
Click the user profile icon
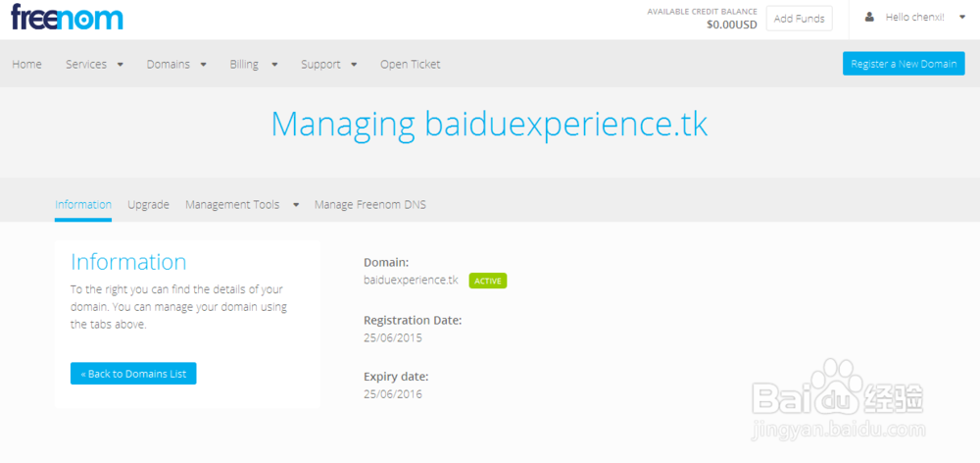pyautogui.click(x=869, y=18)
